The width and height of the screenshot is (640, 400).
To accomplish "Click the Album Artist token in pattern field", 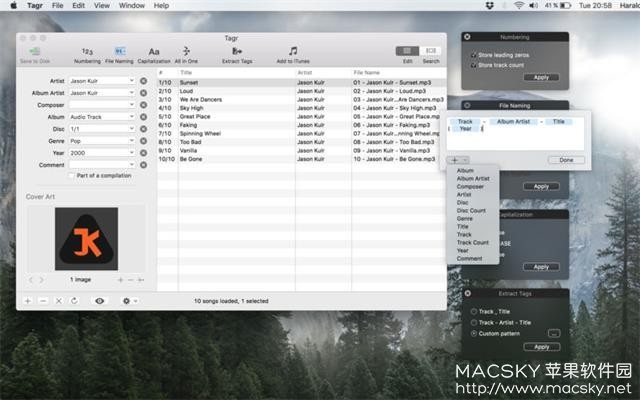I will (x=513, y=122).
